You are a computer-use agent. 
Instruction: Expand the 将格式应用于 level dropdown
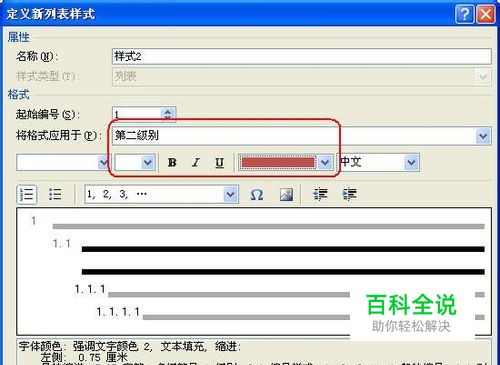(484, 136)
